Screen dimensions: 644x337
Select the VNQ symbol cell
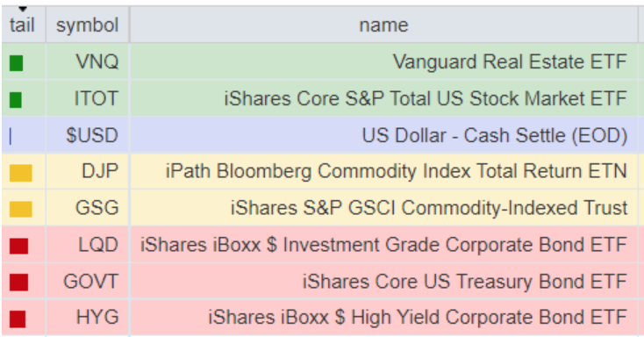pyautogui.click(x=88, y=61)
